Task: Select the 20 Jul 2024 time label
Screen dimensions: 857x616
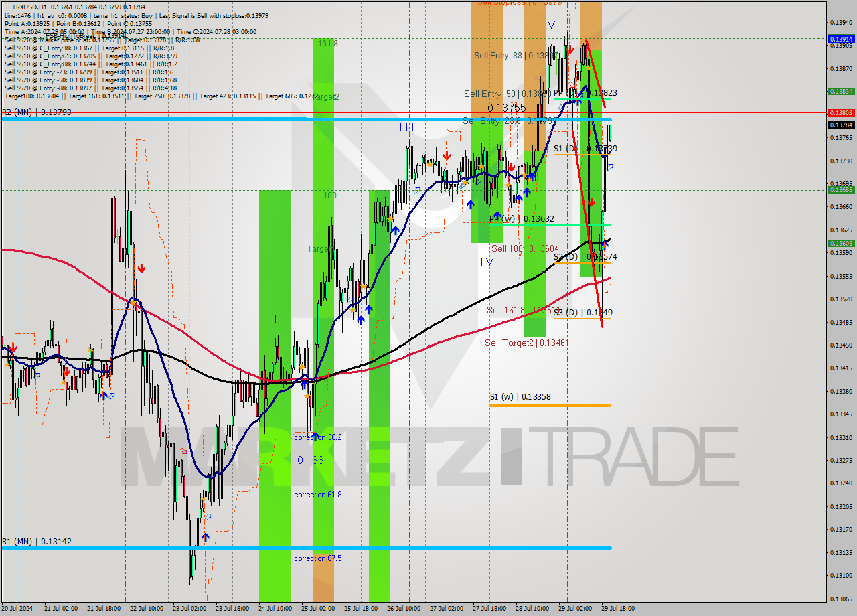Action: click(17, 609)
